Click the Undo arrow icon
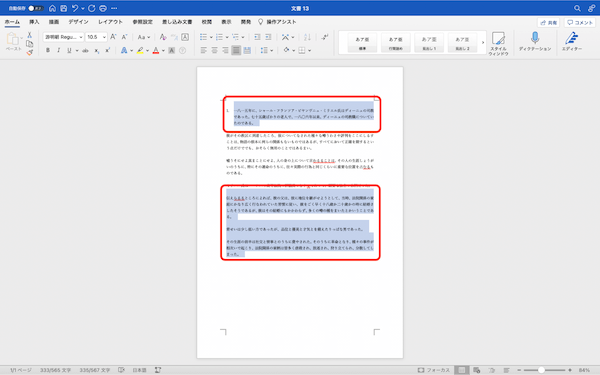The height and width of the screenshot is (375, 600). pos(75,8)
